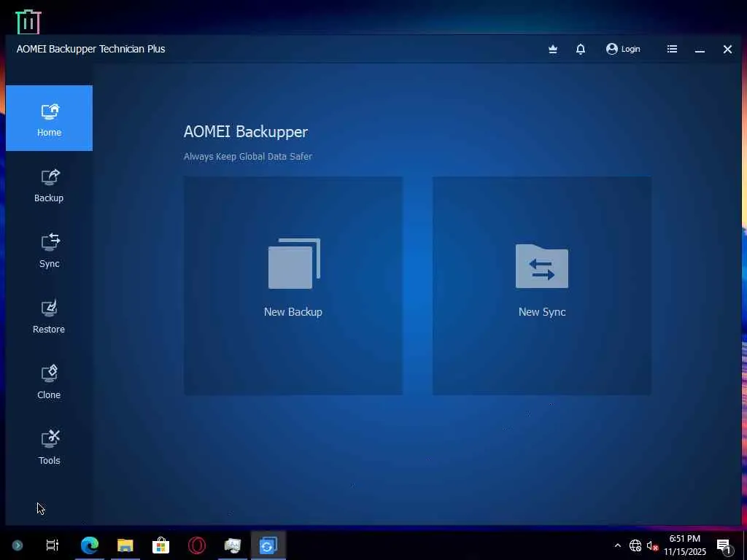The width and height of the screenshot is (747, 560).
Task: Launch Opera browser from the taskbar
Action: point(197,545)
